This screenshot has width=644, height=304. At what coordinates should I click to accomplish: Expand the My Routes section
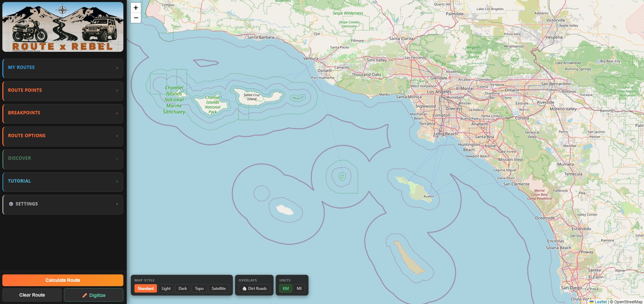tap(63, 68)
